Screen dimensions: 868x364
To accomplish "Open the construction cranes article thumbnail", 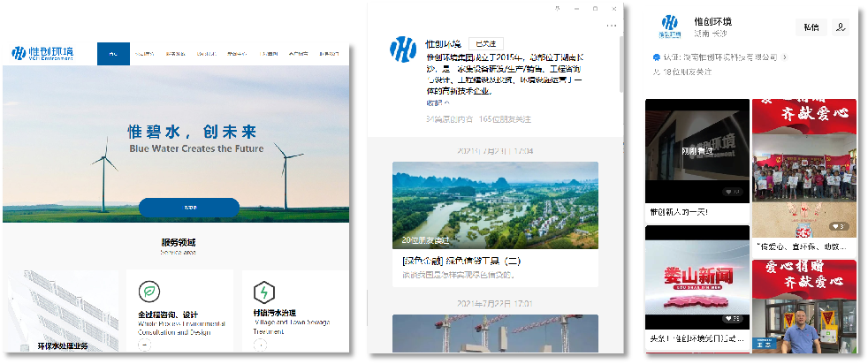I will pyautogui.click(x=496, y=333).
